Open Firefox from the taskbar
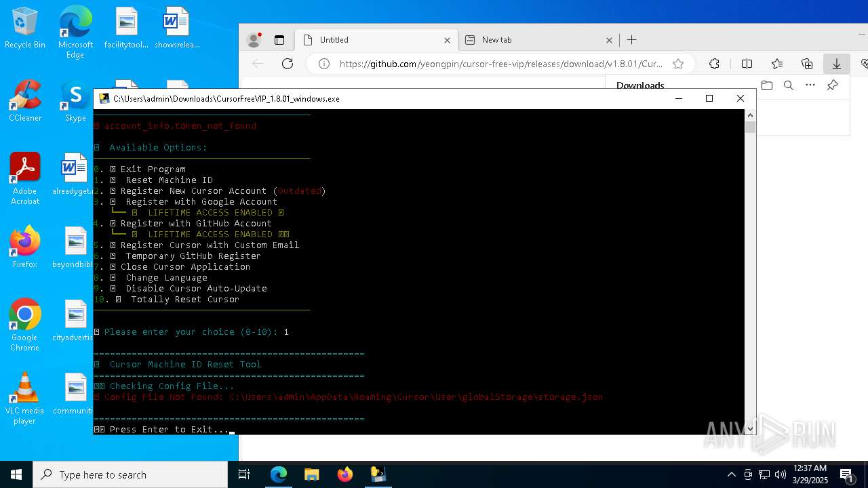The height and width of the screenshot is (488, 868). pos(345,474)
